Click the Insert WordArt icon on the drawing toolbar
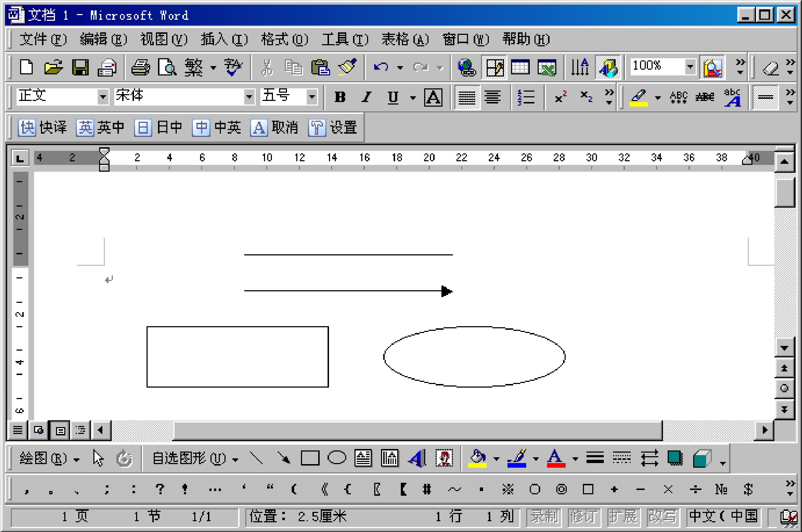Screen dimensions: 802x532 pyautogui.click(x=417, y=458)
